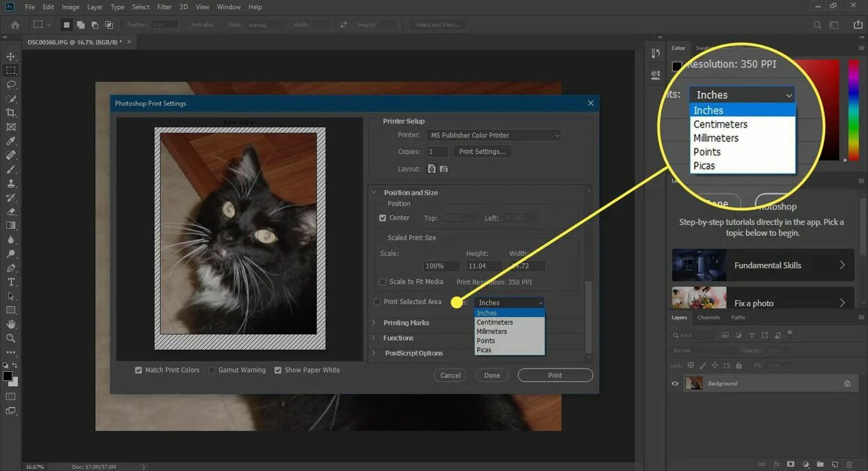
Task: Uncheck Show Paper White
Action: 278,370
